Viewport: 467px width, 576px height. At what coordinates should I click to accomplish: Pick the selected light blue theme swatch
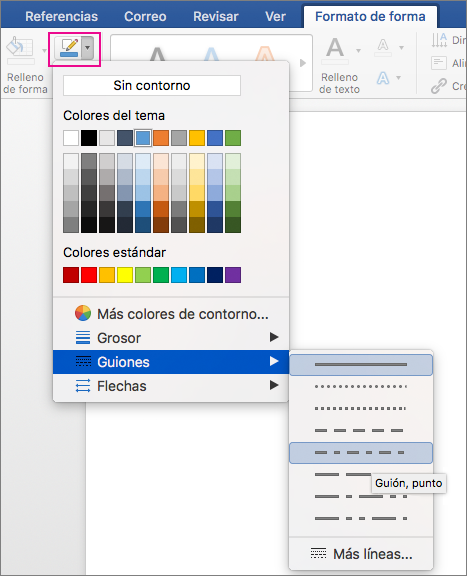pyautogui.click(x=143, y=138)
